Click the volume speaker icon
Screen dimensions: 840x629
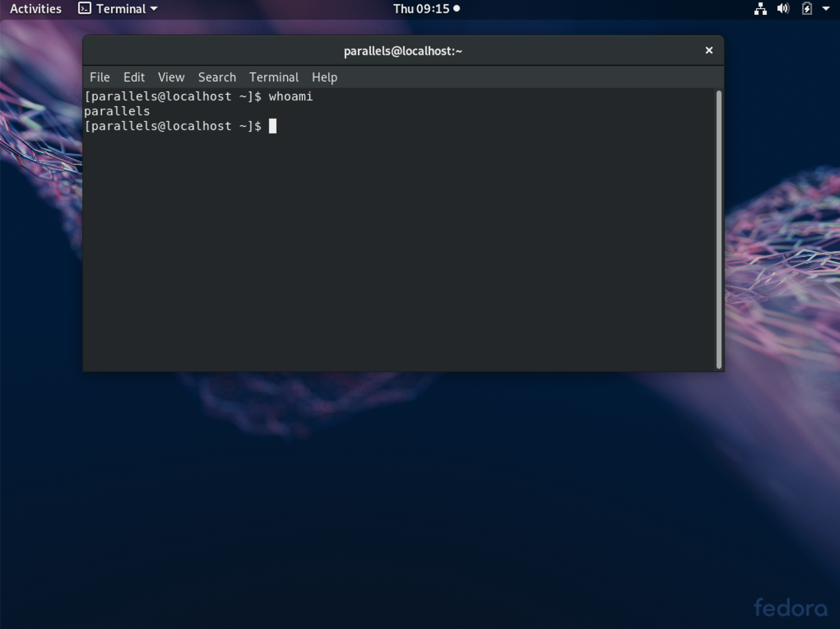[783, 9]
